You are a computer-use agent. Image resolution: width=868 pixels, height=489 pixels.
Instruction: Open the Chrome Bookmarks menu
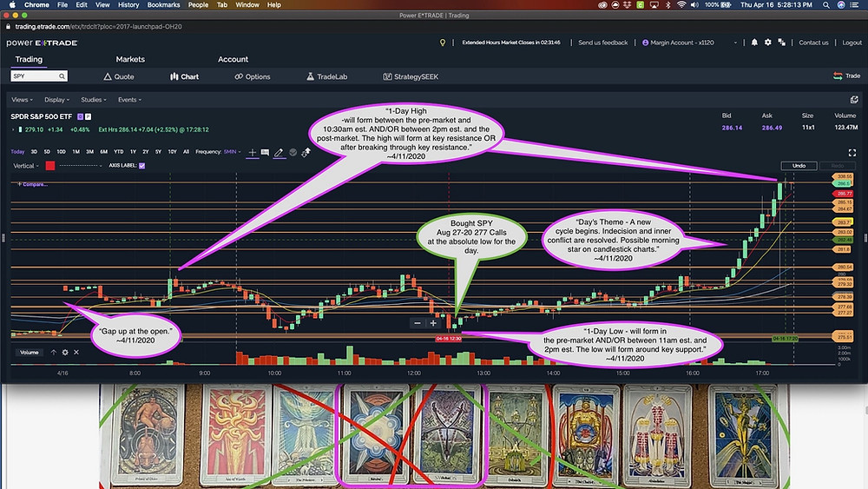[x=163, y=4]
